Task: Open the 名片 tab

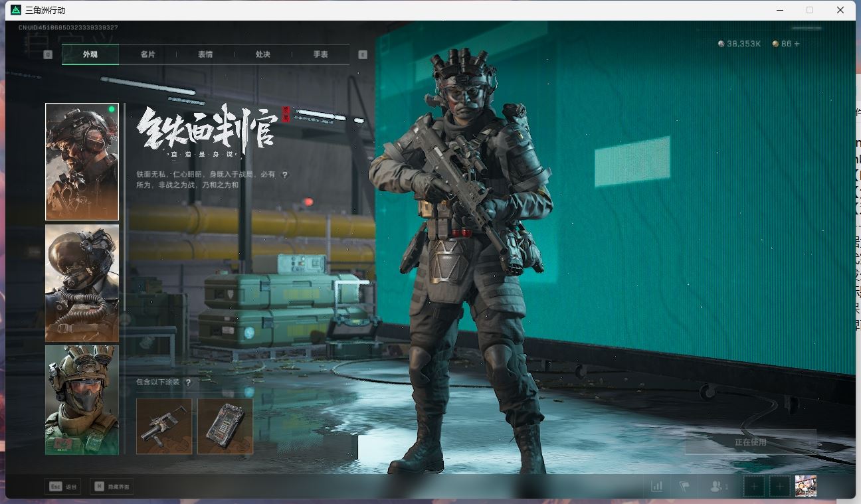Action: coord(147,54)
